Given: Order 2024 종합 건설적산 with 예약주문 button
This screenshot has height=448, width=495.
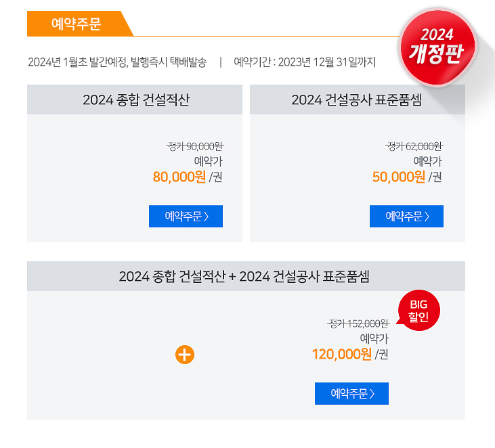Looking at the screenshot, I should coord(186,216).
